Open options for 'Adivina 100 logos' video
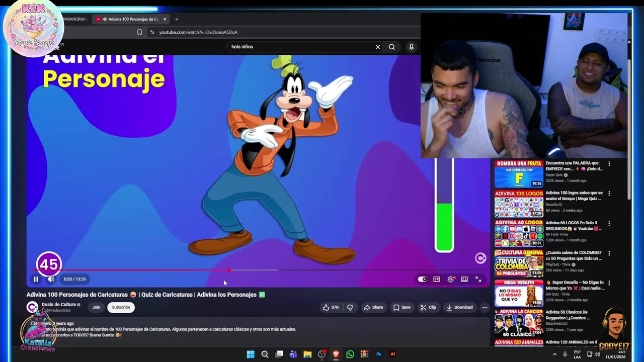Screen dimensions: 644x362 click(x=609, y=194)
